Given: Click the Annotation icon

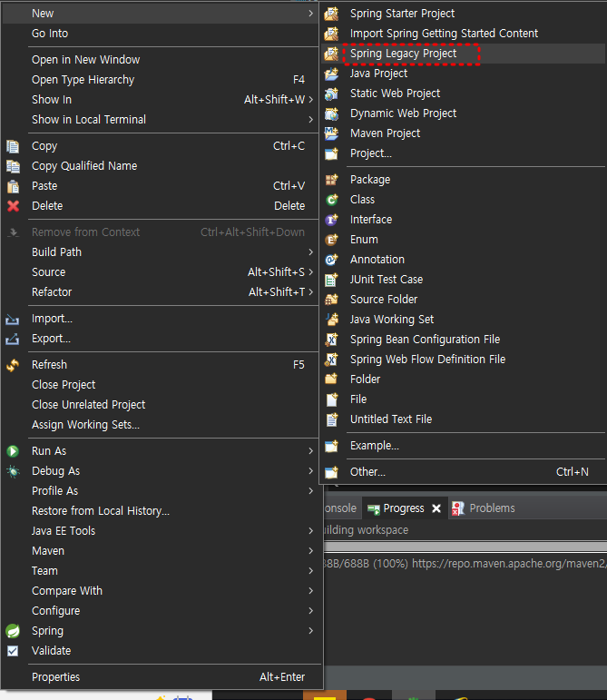Looking at the screenshot, I should coord(331,260).
